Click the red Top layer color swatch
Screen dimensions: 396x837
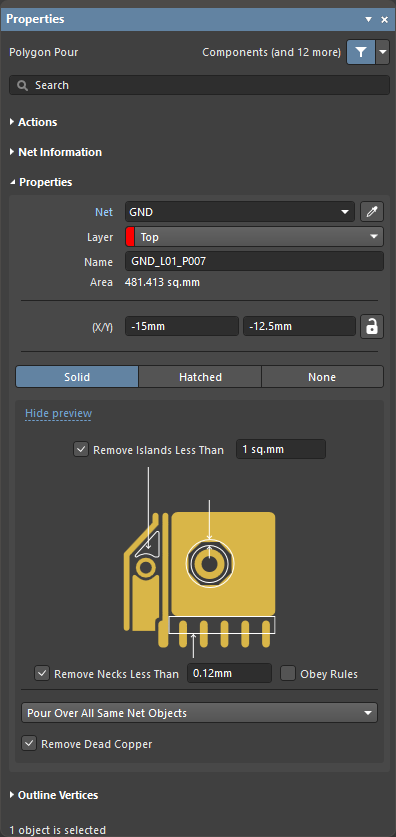[x=130, y=237]
